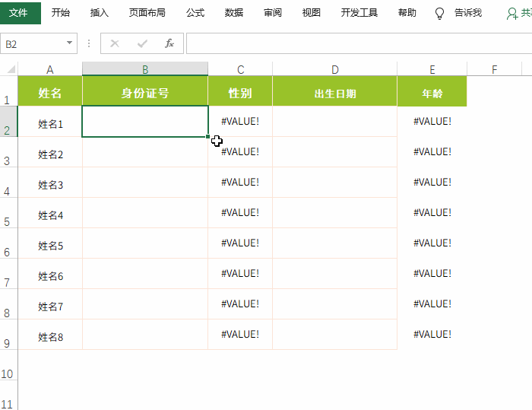Viewport: 532px width, 410px height.
Task: Select column D header
Action: coord(335,69)
